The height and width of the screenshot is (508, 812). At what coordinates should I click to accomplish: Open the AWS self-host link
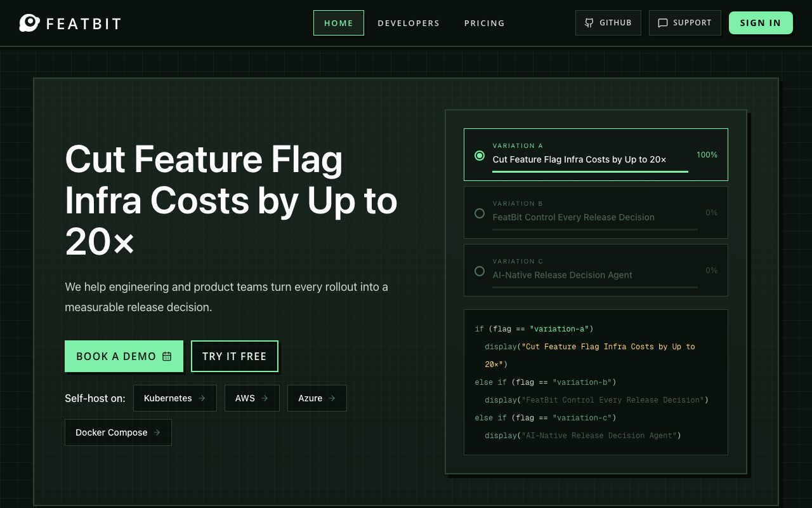(x=252, y=398)
